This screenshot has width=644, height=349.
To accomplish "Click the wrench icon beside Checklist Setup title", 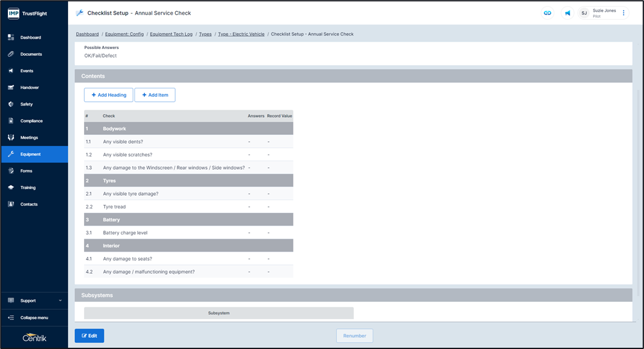I will pyautogui.click(x=79, y=13).
